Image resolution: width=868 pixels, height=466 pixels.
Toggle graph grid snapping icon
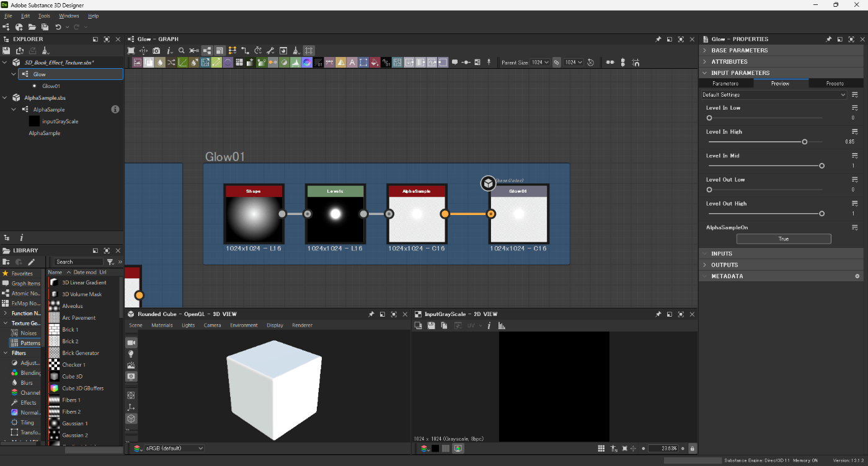click(309, 51)
